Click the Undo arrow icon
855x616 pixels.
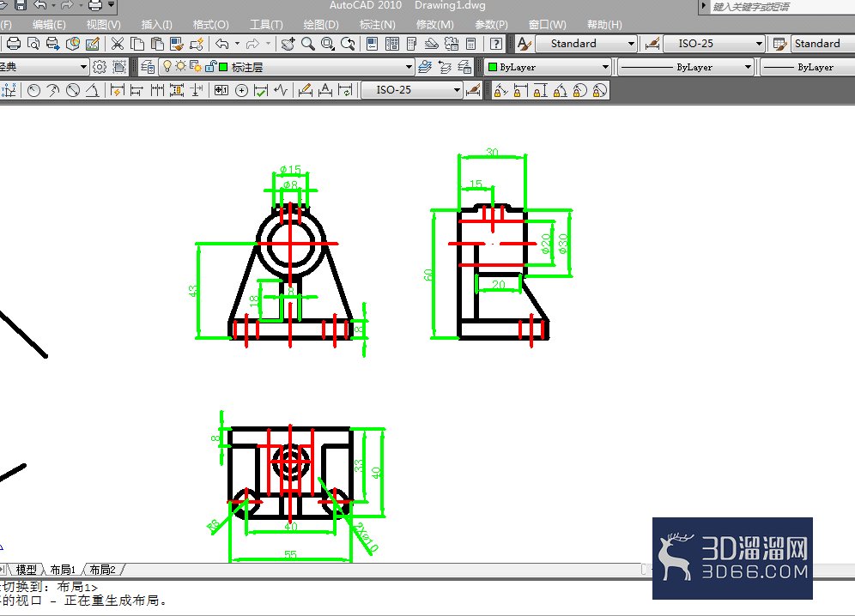coord(222,44)
